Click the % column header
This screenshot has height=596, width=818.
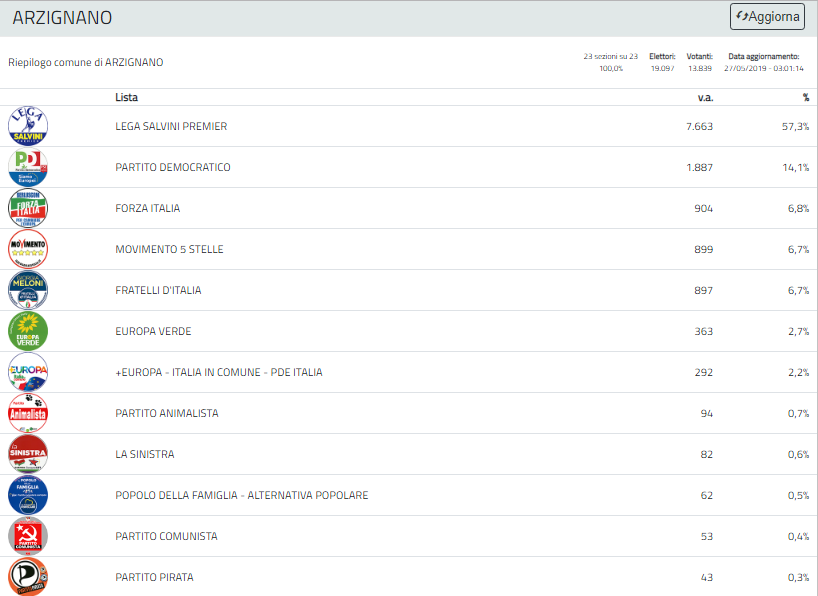(806, 97)
